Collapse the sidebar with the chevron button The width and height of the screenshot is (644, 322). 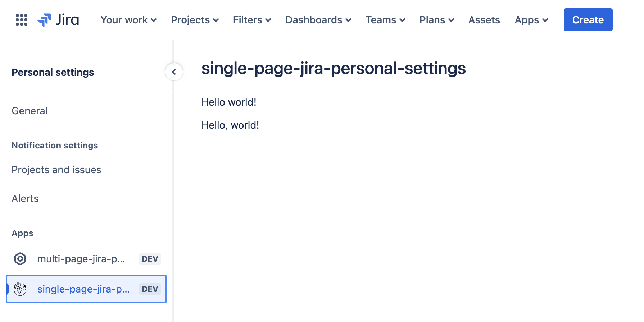(x=174, y=72)
